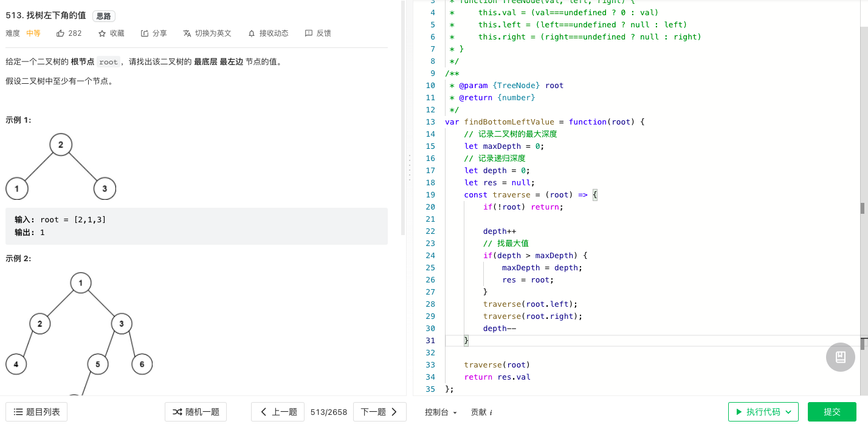Click the comment 记录二叉树的最大深度

(511, 134)
